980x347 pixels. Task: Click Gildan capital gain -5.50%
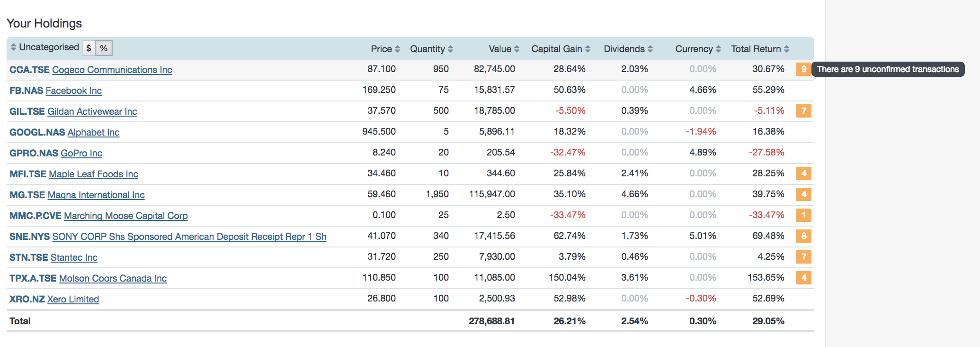tap(570, 110)
